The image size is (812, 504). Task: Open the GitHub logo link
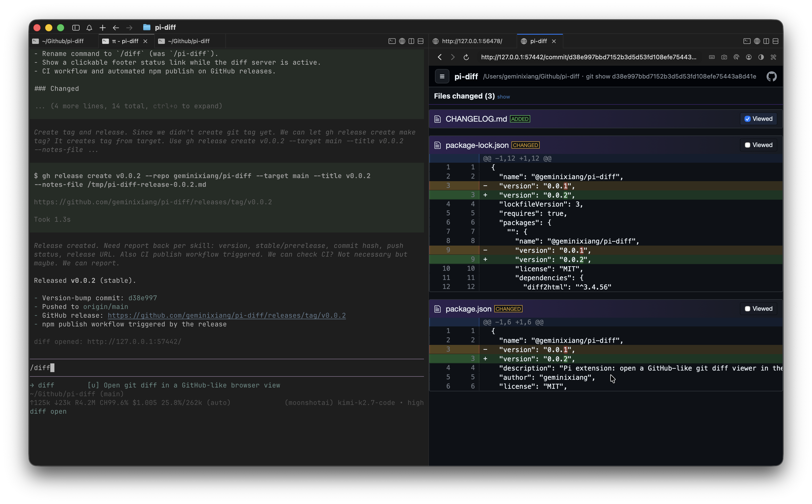pos(772,76)
